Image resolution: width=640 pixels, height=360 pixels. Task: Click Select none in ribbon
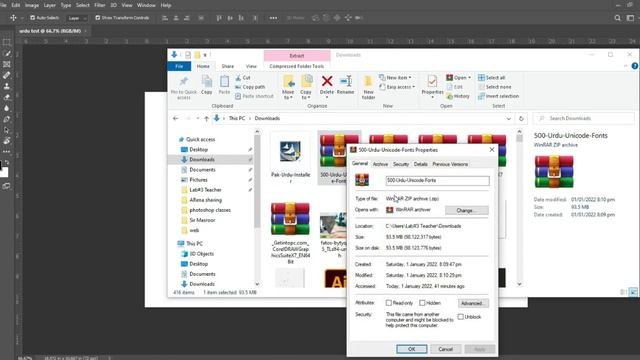click(x=495, y=87)
